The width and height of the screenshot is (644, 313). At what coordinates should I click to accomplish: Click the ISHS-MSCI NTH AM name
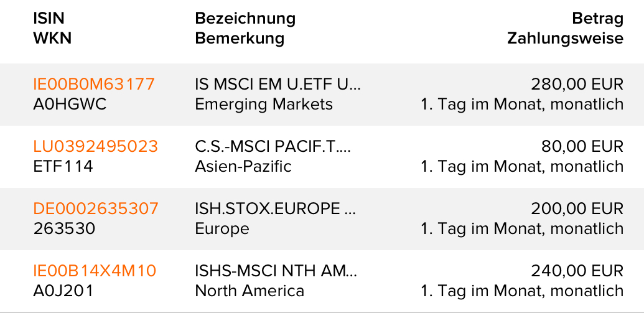click(276, 271)
